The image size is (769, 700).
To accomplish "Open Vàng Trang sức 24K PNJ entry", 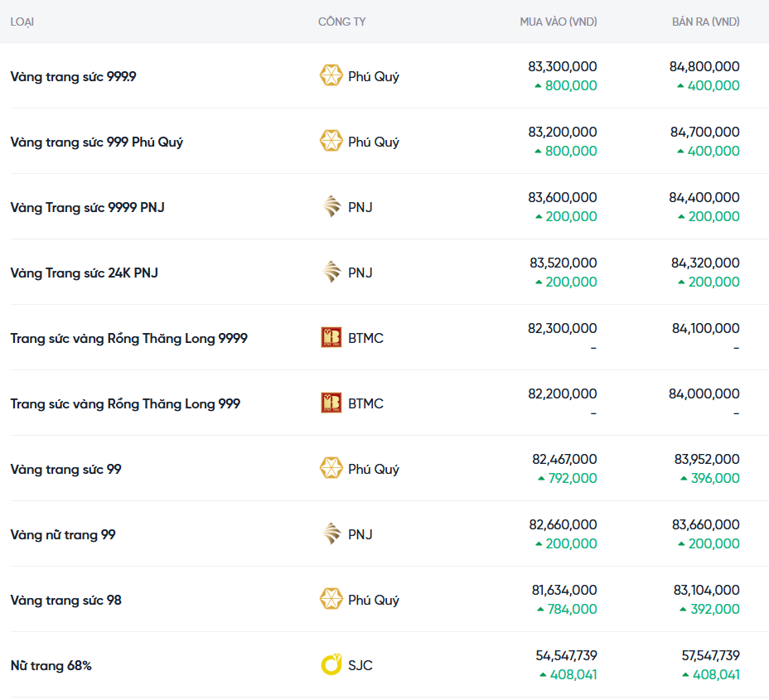I will [x=84, y=273].
